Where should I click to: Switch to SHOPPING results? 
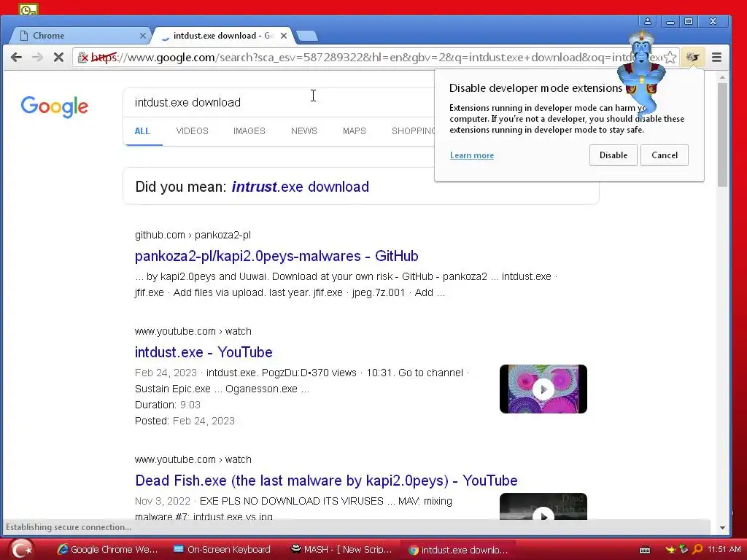(413, 131)
